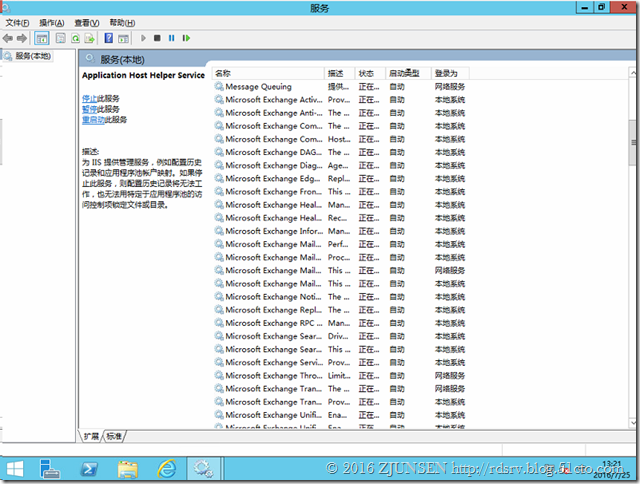Click the vertical scrollbar thumb of services list
Viewport: 640px width, 484px height.
point(633,142)
